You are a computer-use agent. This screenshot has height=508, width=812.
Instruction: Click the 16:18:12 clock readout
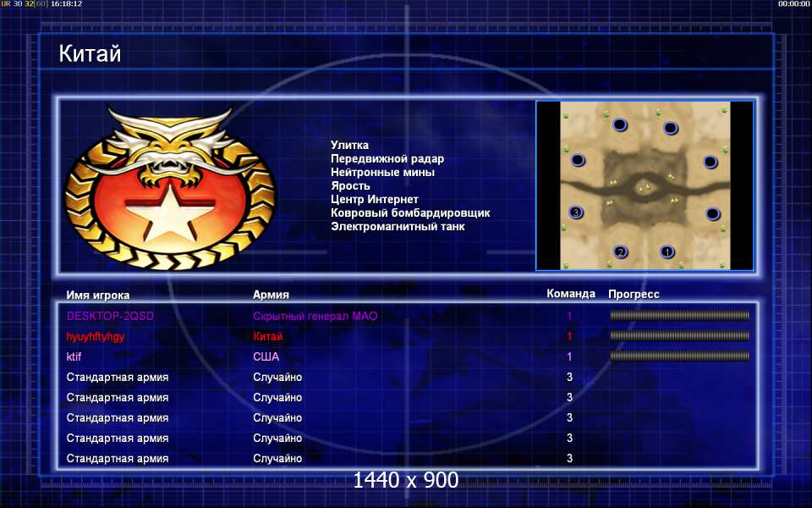(x=66, y=3)
